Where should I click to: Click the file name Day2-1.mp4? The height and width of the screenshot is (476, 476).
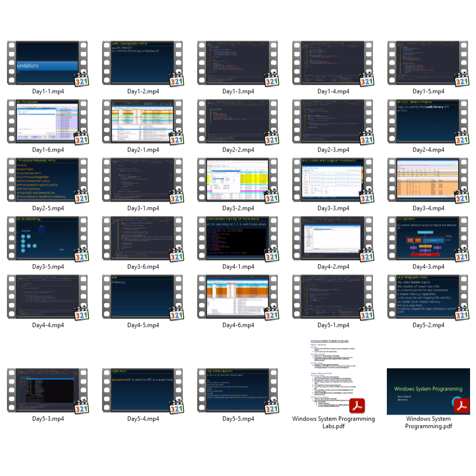pyautogui.click(x=143, y=150)
